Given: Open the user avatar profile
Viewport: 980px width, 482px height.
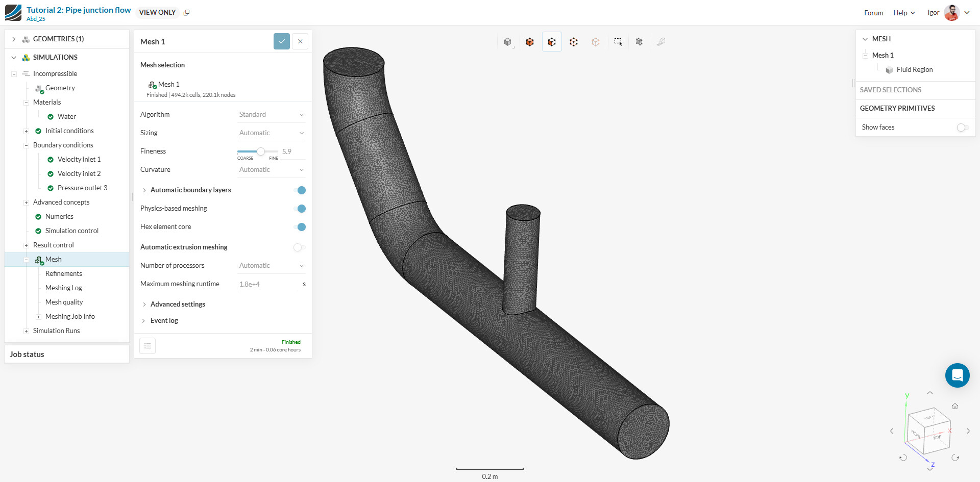Looking at the screenshot, I should tap(952, 13).
